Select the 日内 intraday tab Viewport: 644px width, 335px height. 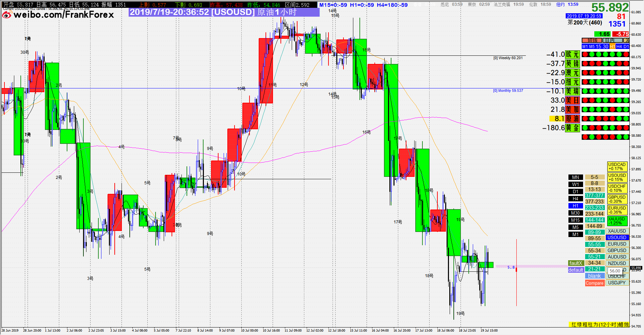pyautogui.click(x=612, y=40)
